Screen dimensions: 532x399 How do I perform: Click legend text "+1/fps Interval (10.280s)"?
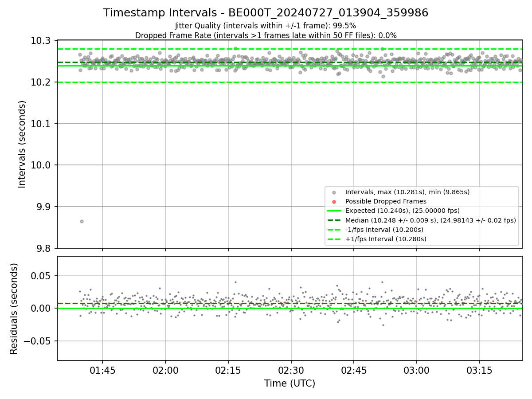(x=386, y=239)
